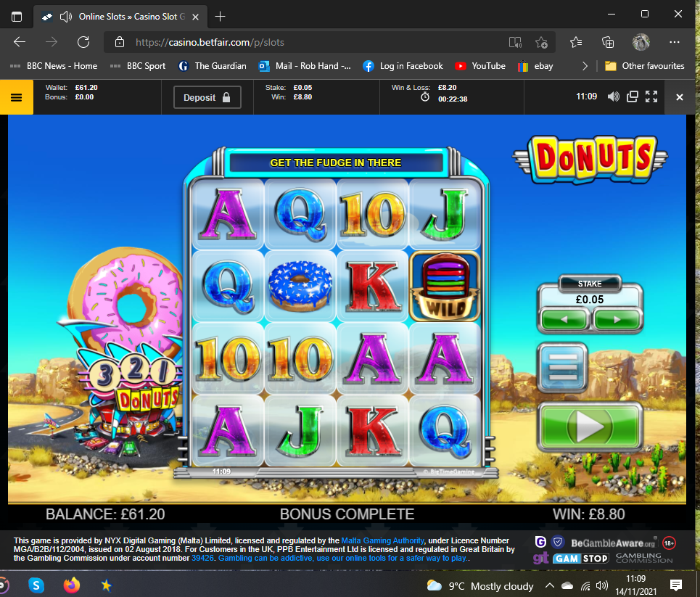Mute the game sound speaker icon
Image resolution: width=700 pixels, height=597 pixels.
614,96
